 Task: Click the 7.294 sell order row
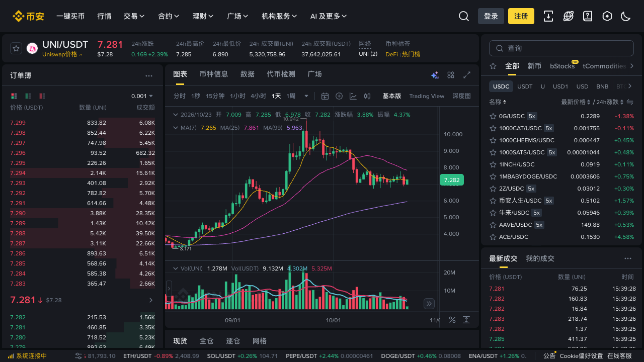(x=83, y=173)
